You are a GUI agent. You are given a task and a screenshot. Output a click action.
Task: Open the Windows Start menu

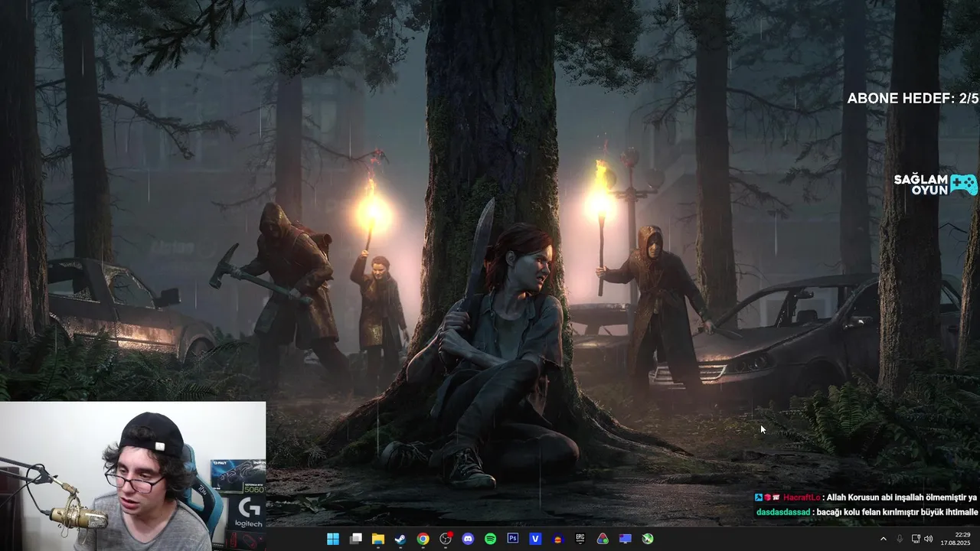[x=333, y=539]
